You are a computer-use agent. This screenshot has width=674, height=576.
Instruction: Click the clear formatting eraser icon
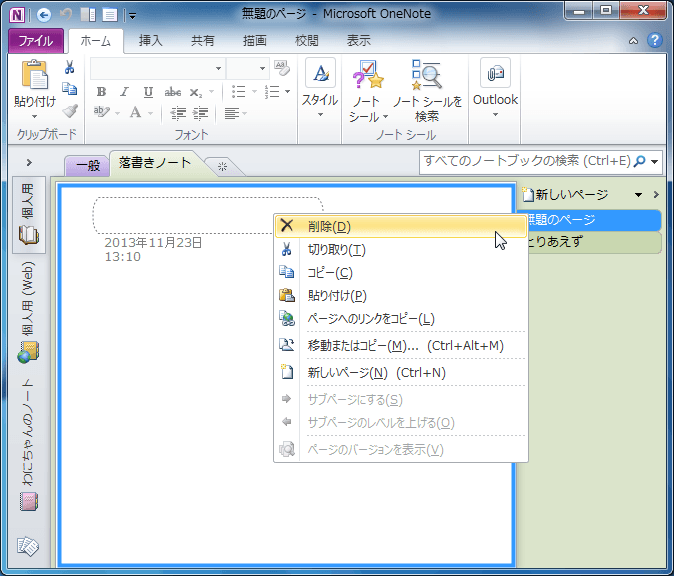[x=282, y=68]
